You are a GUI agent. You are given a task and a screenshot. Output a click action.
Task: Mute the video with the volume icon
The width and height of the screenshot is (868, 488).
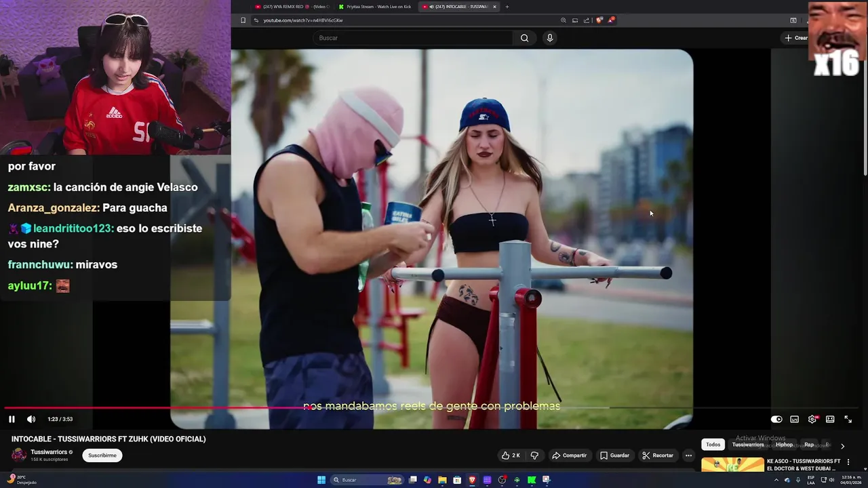[x=31, y=419]
